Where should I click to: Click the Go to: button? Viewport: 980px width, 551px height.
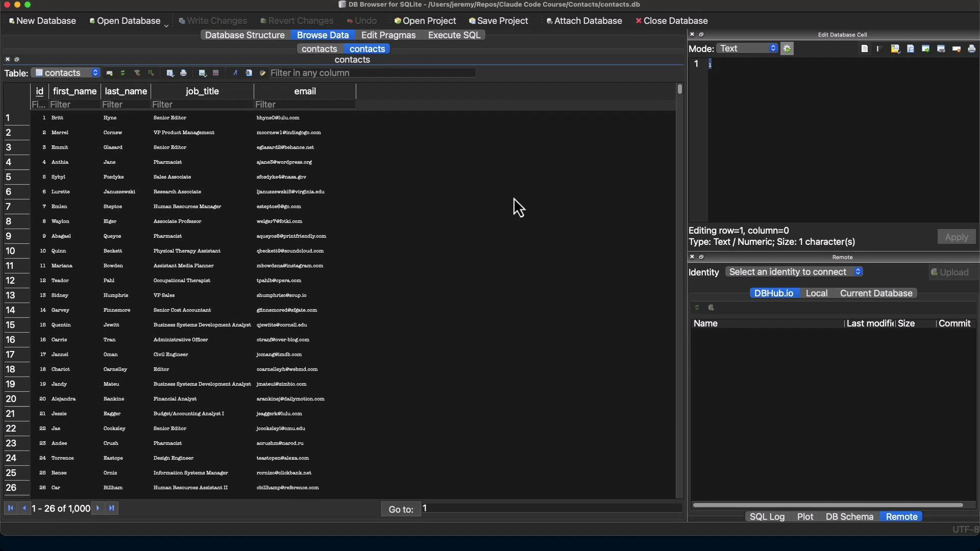(401, 509)
